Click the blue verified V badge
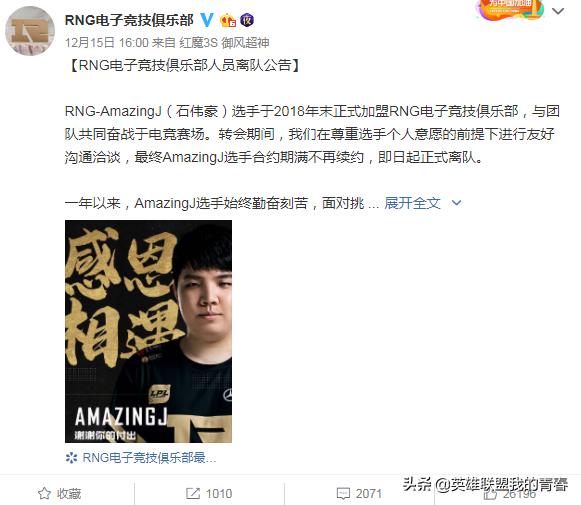Screen dimensions: 581x505 pos(207,20)
